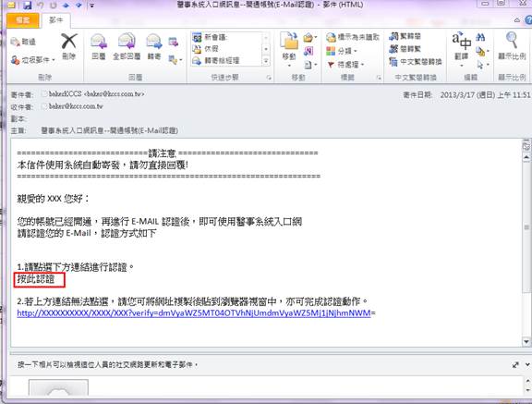Click the Translate (翻譯) a中 icon
532x404 pixels.
click(462, 41)
